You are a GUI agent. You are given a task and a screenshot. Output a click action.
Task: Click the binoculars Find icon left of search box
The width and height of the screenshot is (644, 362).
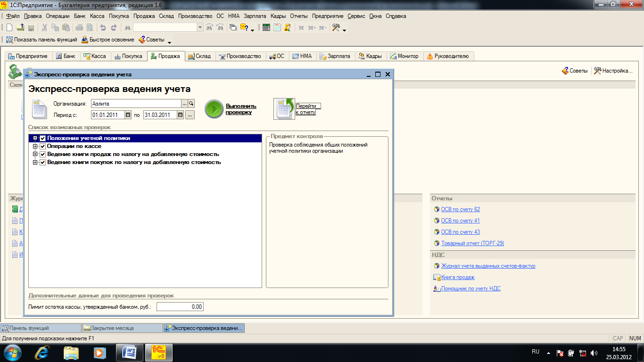[x=127, y=28]
